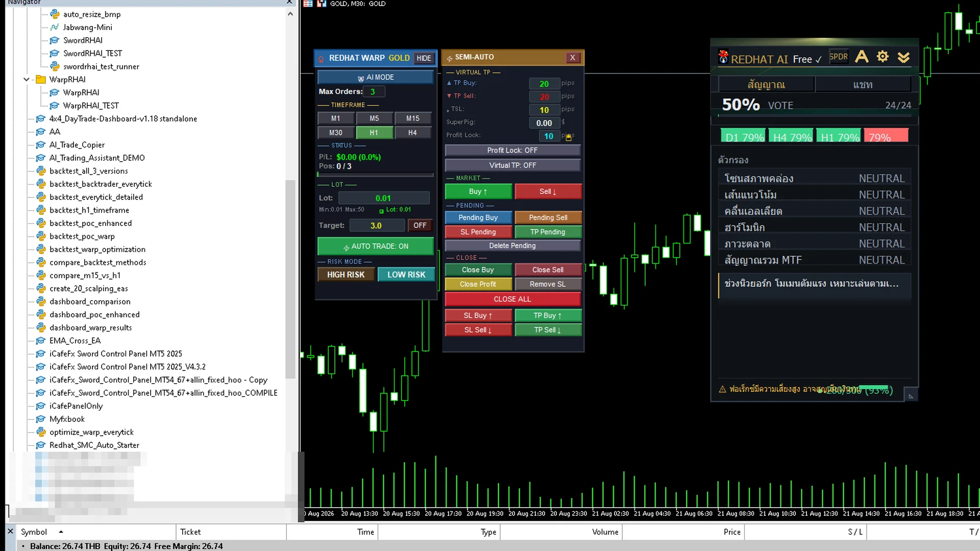The image size is (980, 551).
Task: Click the H1 79% timeframe badge
Action: pos(840,136)
